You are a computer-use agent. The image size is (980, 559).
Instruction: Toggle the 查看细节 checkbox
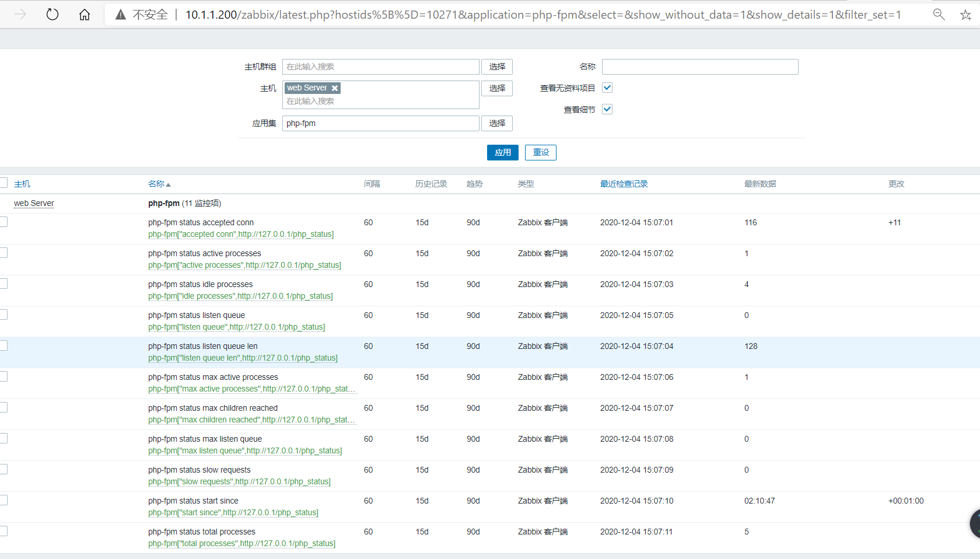click(607, 109)
